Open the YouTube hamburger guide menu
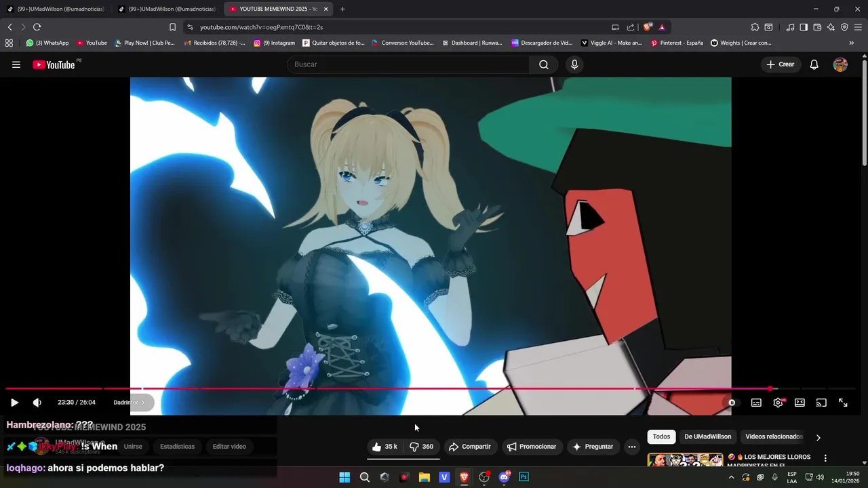The image size is (868, 488). click(x=16, y=64)
